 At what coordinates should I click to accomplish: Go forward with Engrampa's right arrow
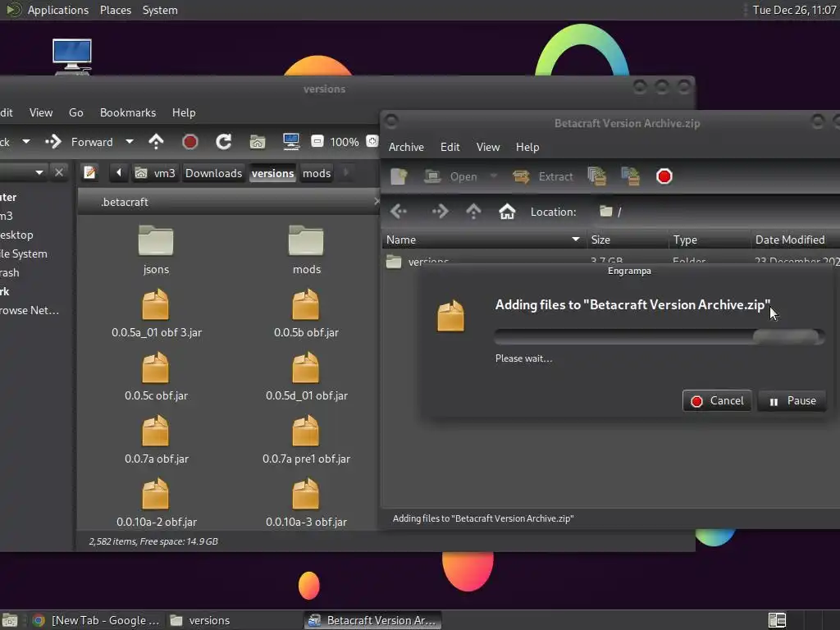pos(440,212)
